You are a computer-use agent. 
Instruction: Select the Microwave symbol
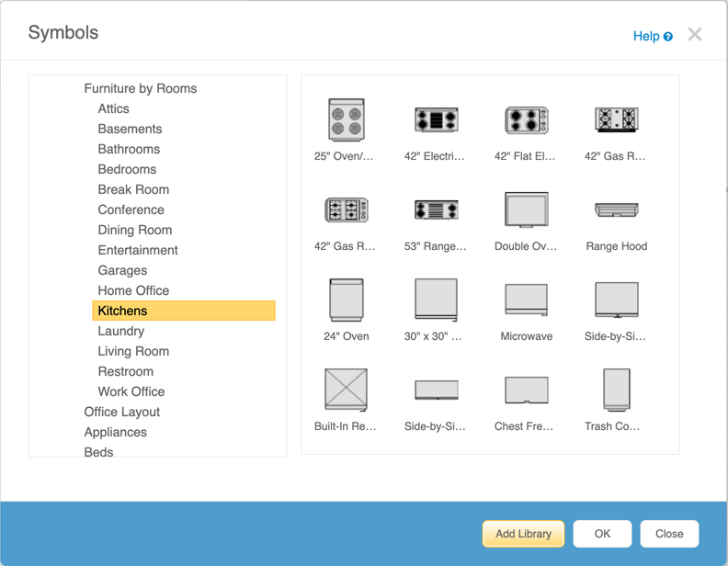click(526, 300)
